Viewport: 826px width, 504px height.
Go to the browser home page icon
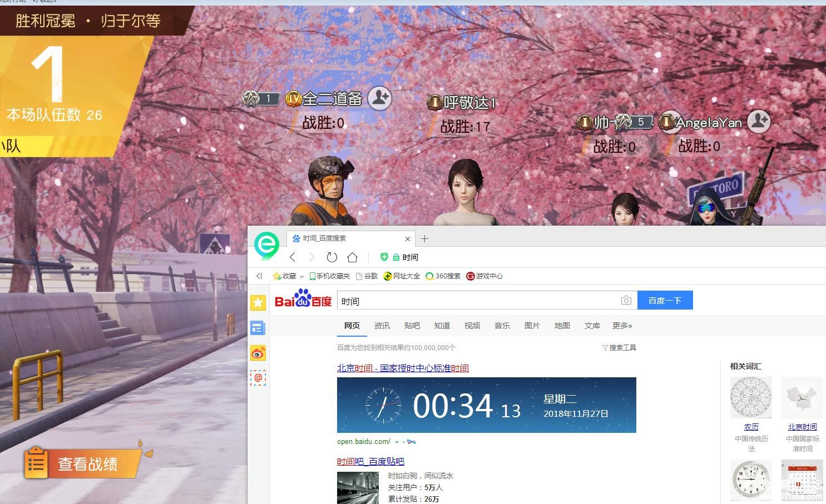point(352,257)
